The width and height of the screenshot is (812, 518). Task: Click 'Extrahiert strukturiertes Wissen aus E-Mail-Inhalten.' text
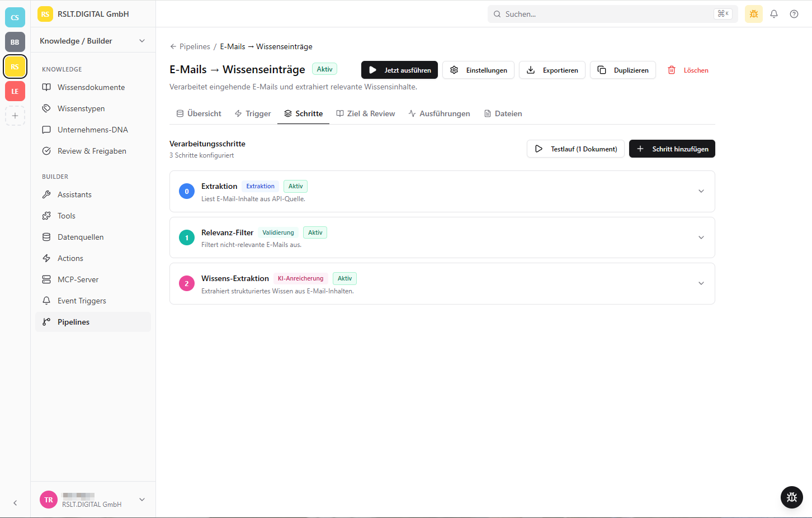(x=277, y=291)
